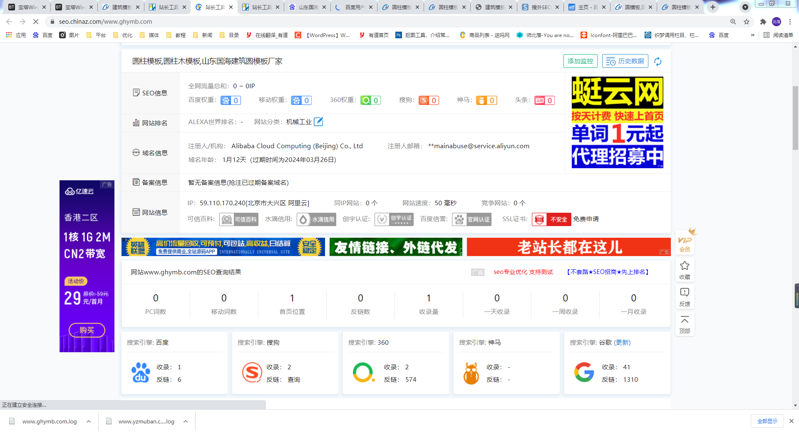Open dropdown for ghymb.com.log download
The height and width of the screenshot is (433, 799).
88,422
